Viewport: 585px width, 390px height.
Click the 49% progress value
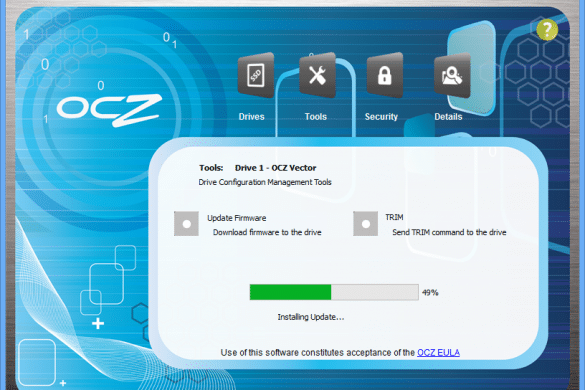[x=430, y=293]
